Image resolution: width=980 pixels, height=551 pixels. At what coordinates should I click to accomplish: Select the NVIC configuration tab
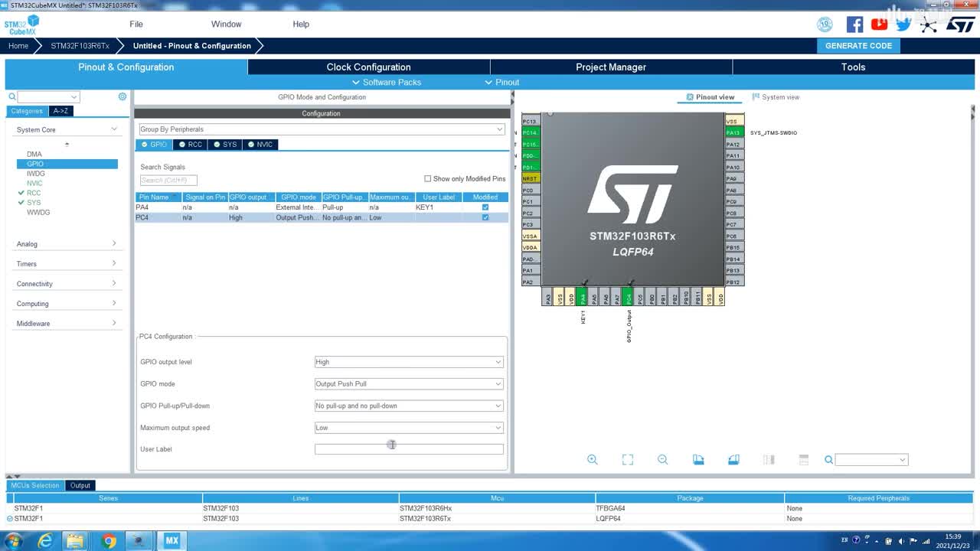pos(260,145)
